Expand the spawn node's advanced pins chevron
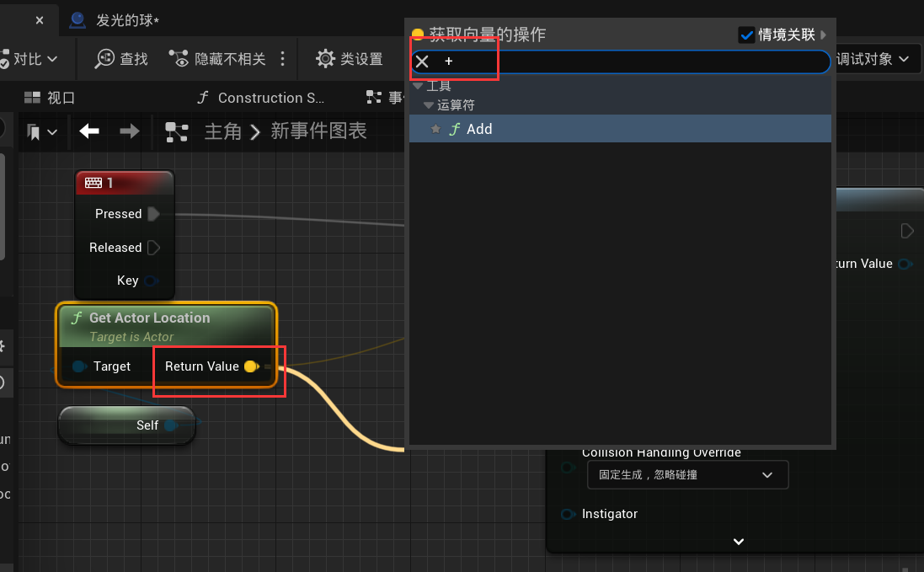 coord(739,542)
